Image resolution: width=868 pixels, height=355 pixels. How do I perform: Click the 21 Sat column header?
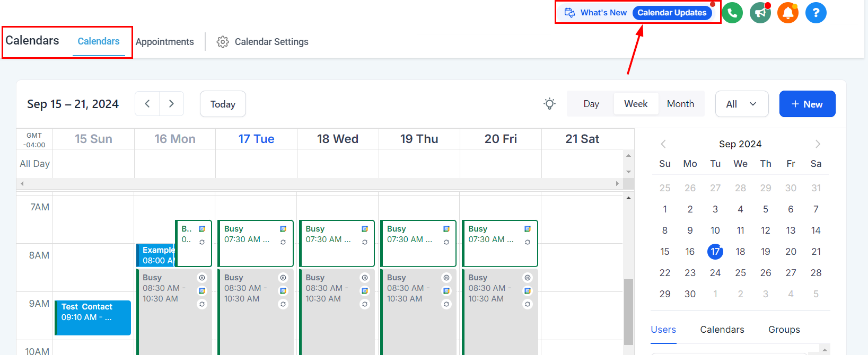pyautogui.click(x=582, y=139)
